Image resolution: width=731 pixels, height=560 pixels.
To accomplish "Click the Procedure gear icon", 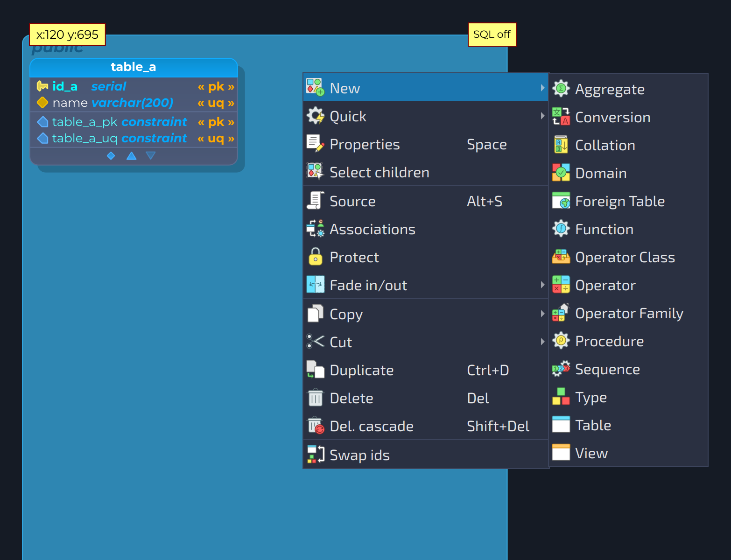I will pos(561,341).
